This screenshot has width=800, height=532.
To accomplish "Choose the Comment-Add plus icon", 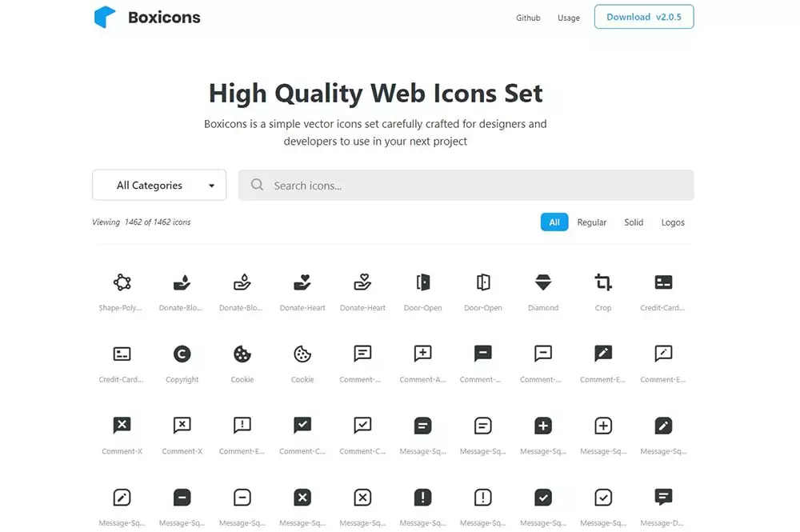I will (423, 354).
